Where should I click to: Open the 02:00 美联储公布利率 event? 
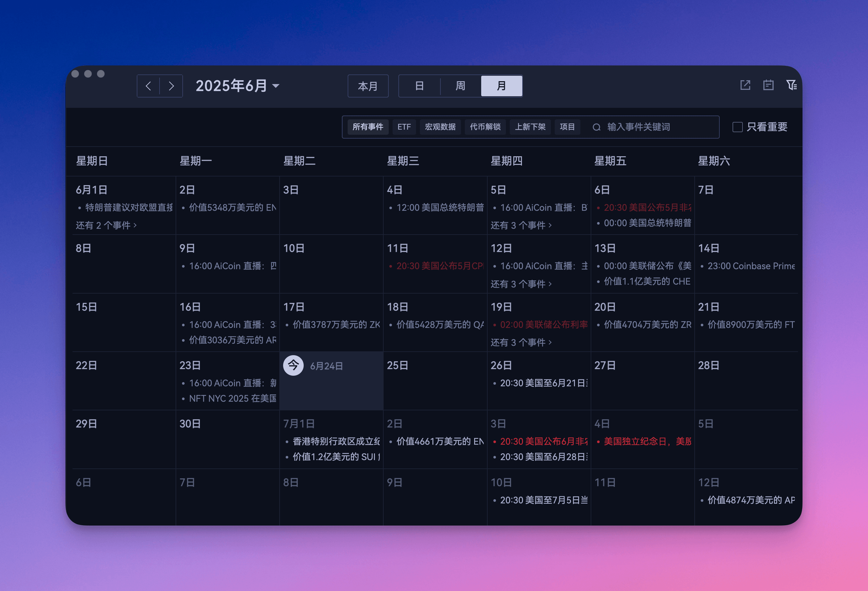click(540, 324)
